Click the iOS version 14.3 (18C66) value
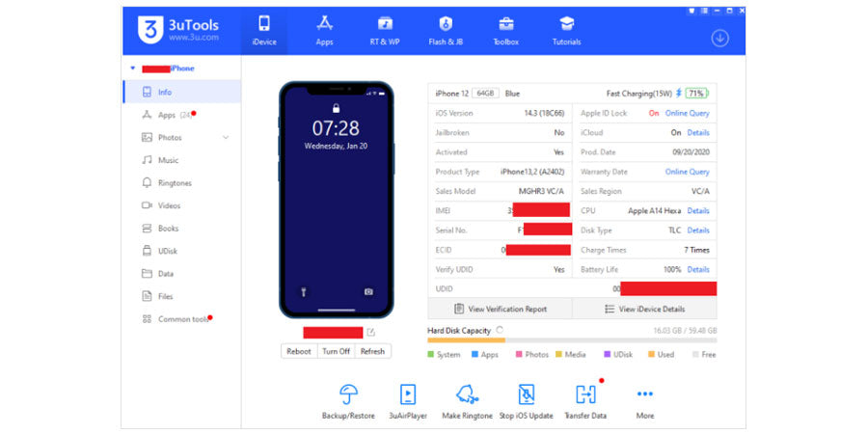The height and width of the screenshot is (434, 868). pyautogui.click(x=544, y=113)
